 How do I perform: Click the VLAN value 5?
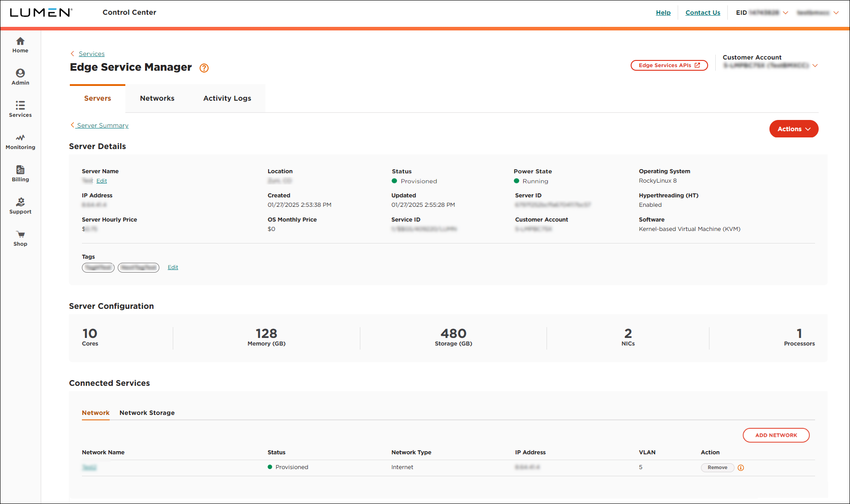click(641, 467)
